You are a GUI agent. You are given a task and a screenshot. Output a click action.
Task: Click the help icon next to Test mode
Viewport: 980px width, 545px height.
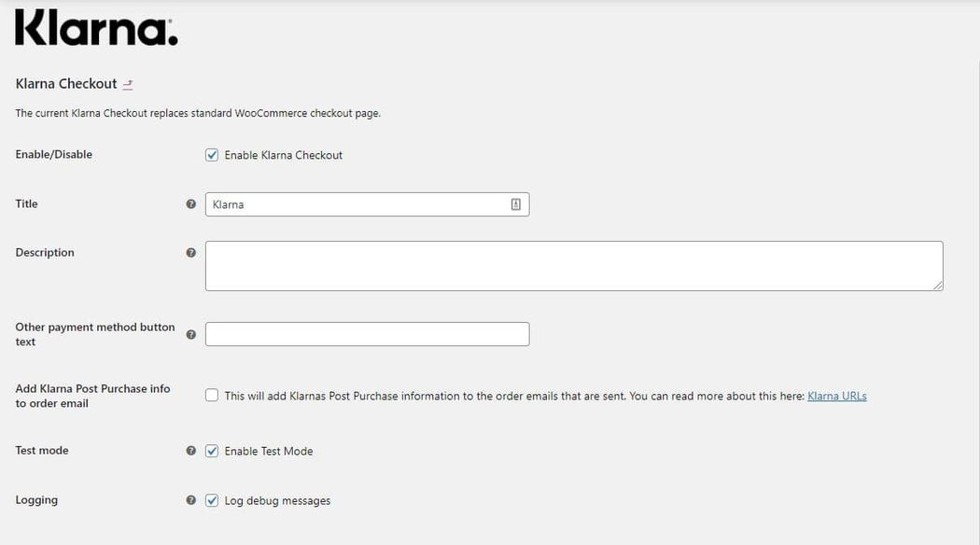[x=191, y=451]
